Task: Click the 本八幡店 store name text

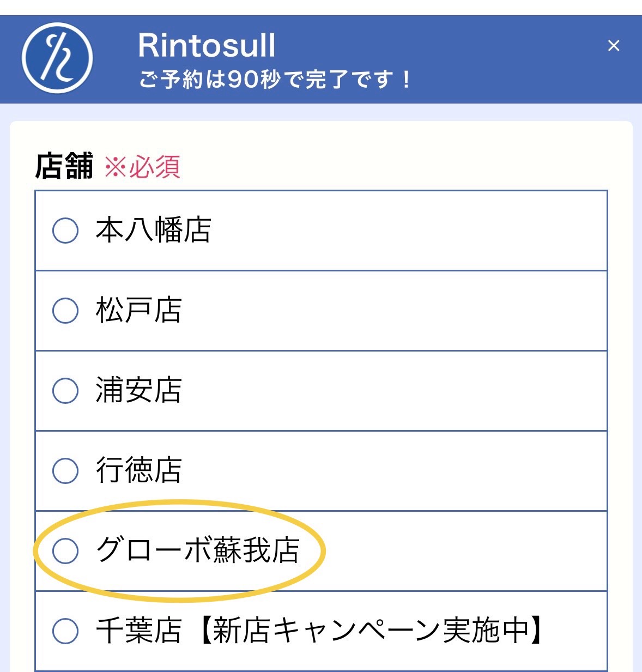Action: coord(153,229)
